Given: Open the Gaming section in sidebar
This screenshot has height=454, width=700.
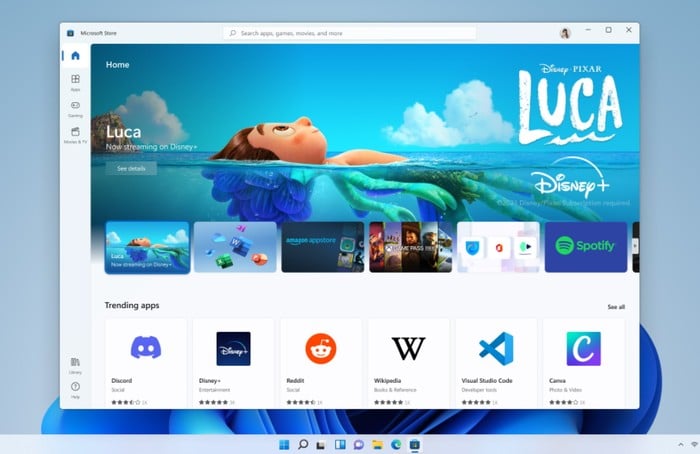Looking at the screenshot, I should [75, 109].
